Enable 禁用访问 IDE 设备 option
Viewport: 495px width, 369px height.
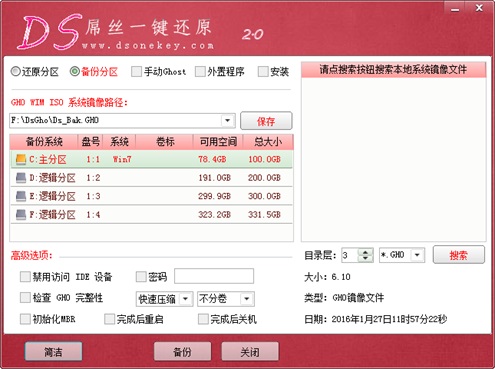(25, 276)
